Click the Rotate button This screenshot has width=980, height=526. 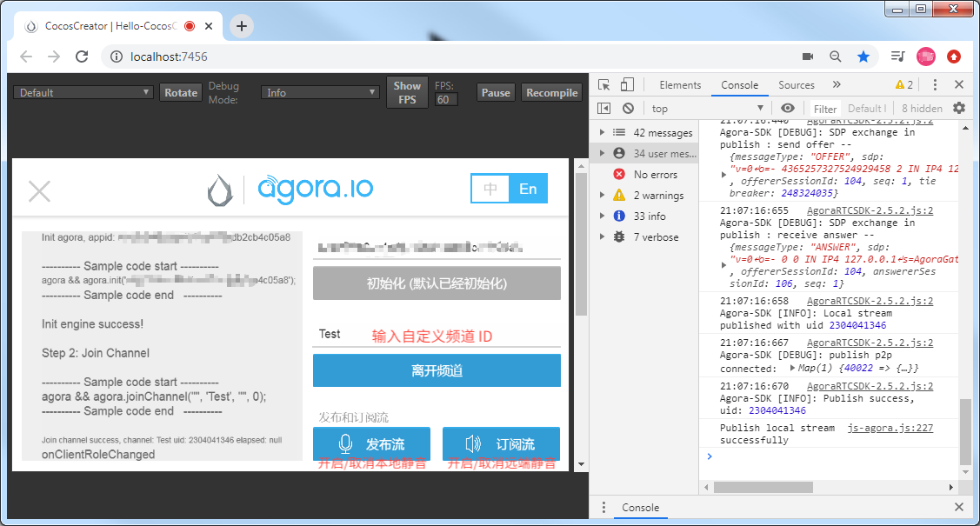(181, 92)
